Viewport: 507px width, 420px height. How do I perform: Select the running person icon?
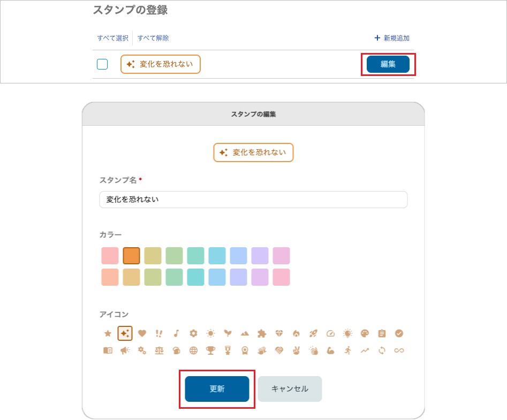tap(347, 350)
